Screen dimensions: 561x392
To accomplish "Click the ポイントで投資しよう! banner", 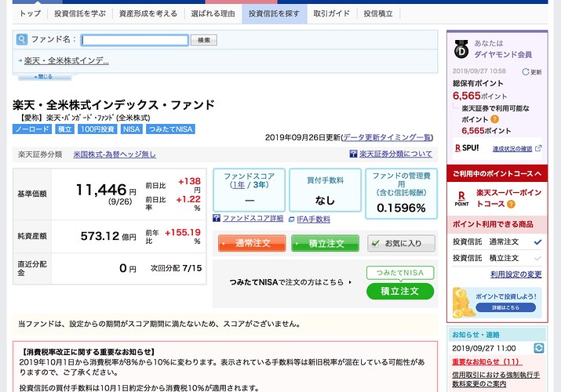I will coord(497,303).
